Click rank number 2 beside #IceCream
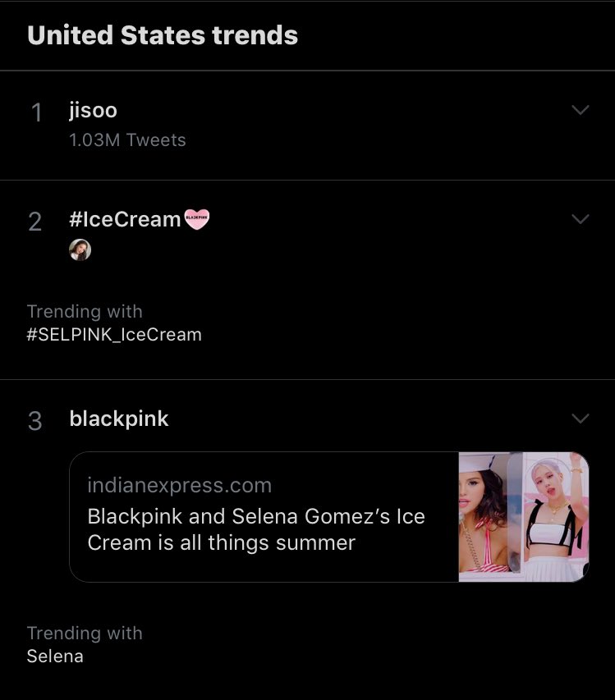 (x=35, y=222)
